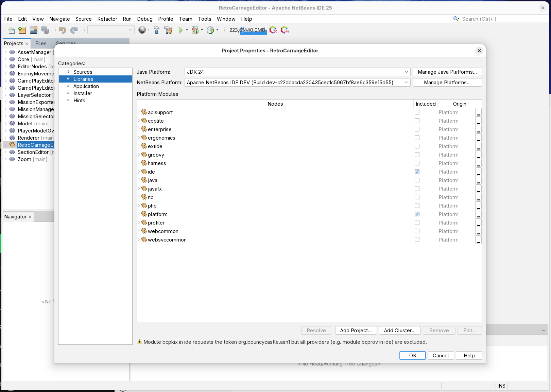Select the Installer category
The height and width of the screenshot is (392, 551).
coord(83,93)
